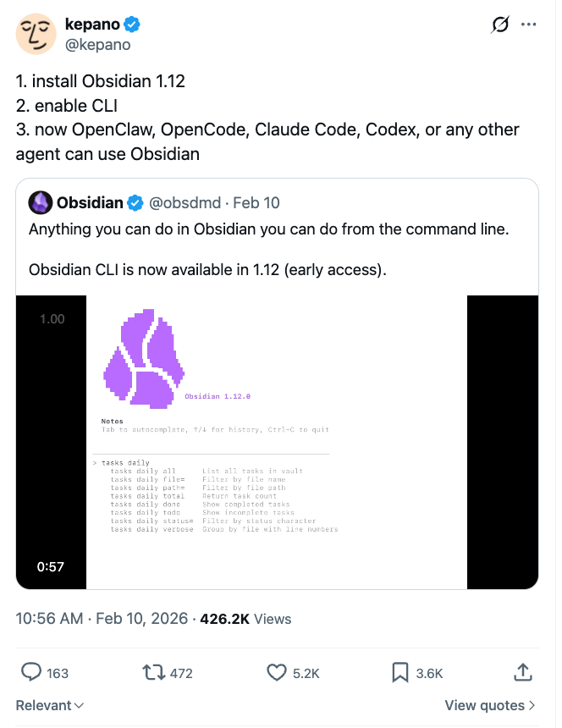The width and height of the screenshot is (562, 728).
Task: Open the Relevant replies sorting dropdown
Action: click(x=48, y=704)
